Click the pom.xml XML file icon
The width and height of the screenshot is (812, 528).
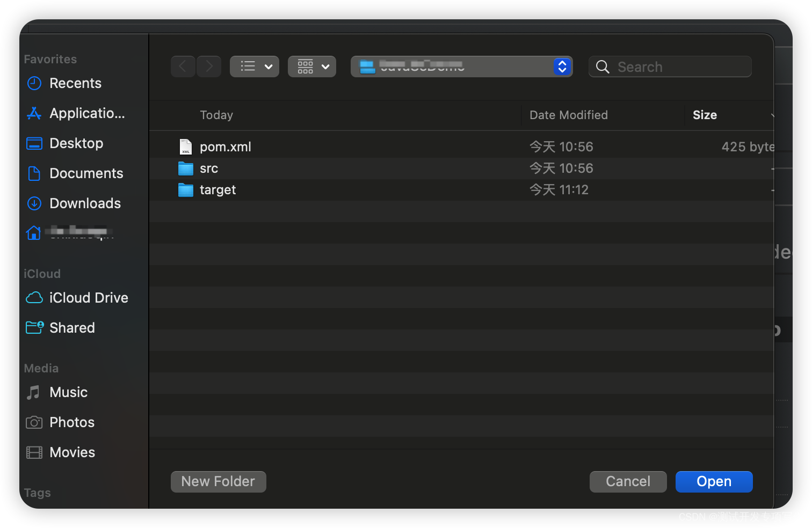point(186,147)
